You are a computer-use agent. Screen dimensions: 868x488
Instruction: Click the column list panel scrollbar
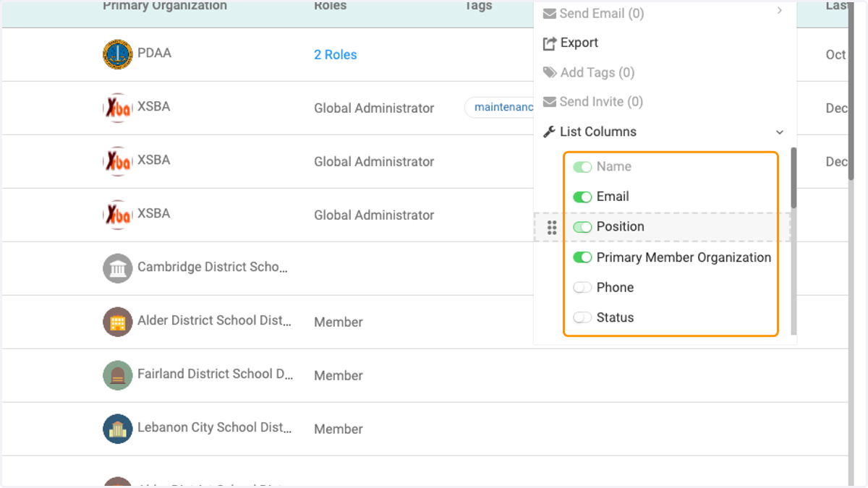[x=793, y=178]
